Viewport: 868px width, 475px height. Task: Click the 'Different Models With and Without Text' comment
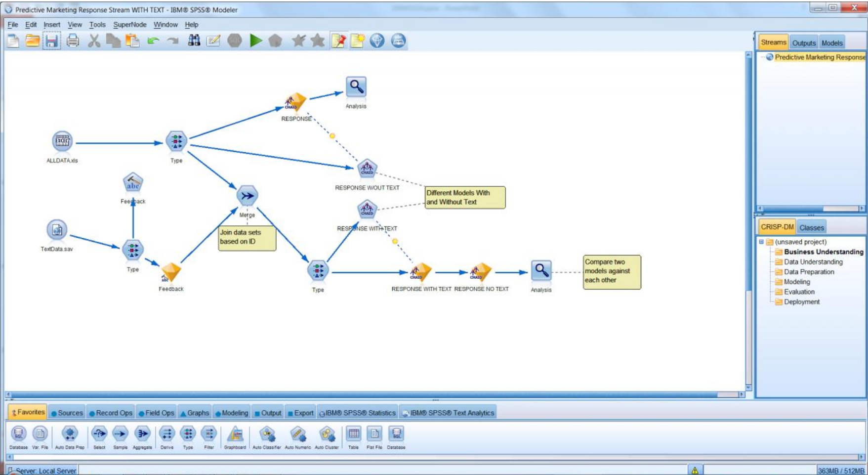click(465, 197)
